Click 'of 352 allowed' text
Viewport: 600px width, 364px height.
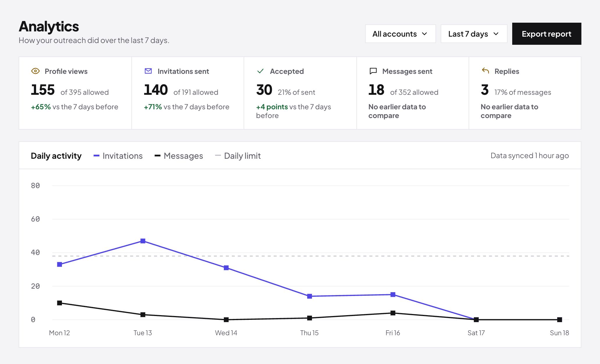point(414,92)
